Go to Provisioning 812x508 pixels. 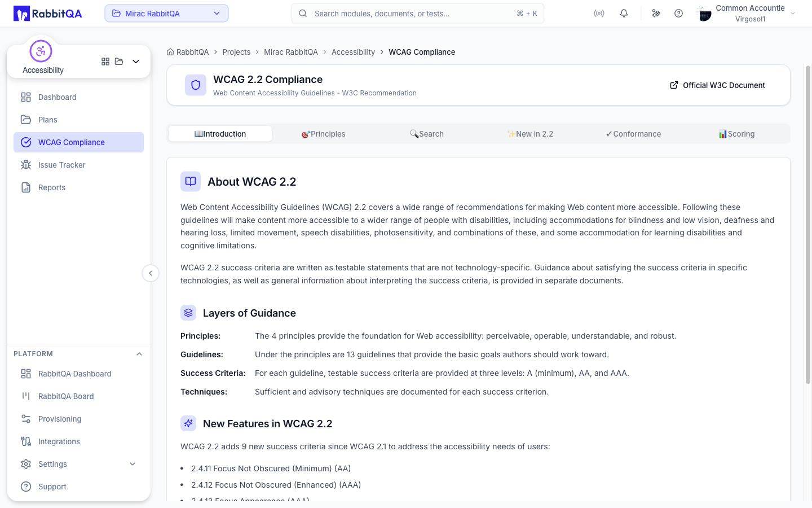pyautogui.click(x=78, y=419)
